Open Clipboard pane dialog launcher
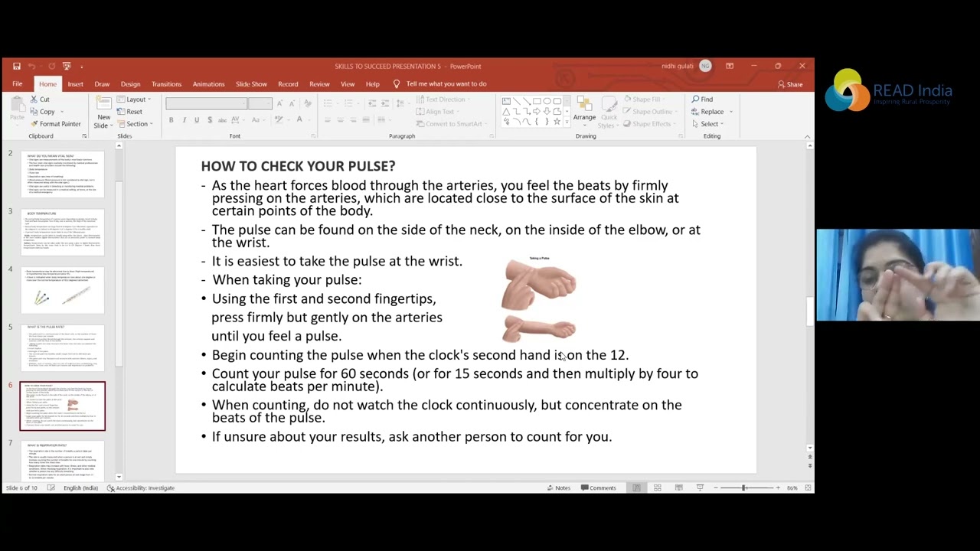Viewport: 980px width, 551px height. pos(84,136)
